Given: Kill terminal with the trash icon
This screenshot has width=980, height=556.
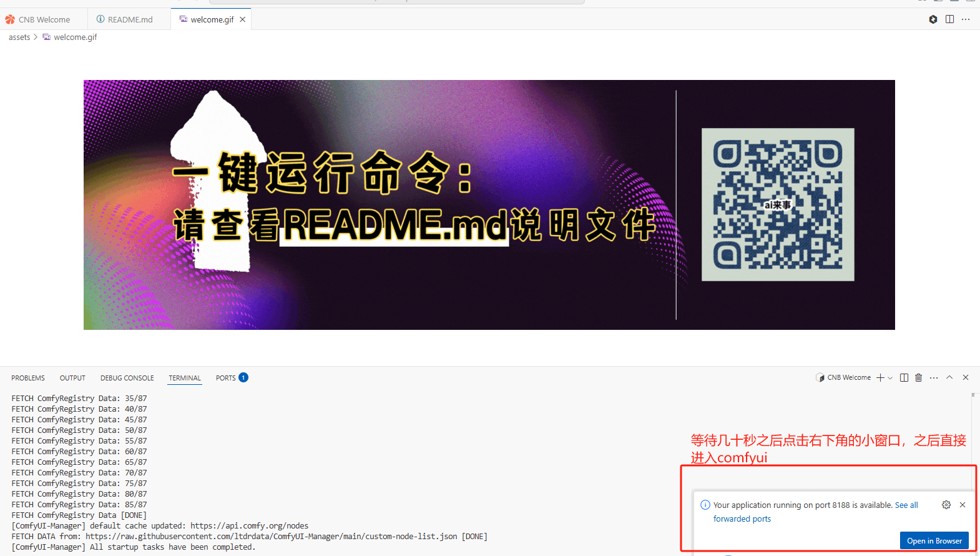Looking at the screenshot, I should pos(919,377).
